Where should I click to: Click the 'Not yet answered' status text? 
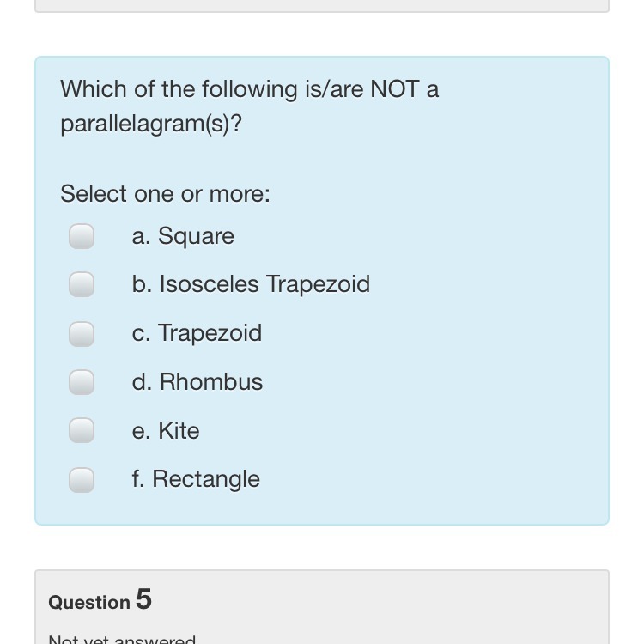[x=122, y=639]
